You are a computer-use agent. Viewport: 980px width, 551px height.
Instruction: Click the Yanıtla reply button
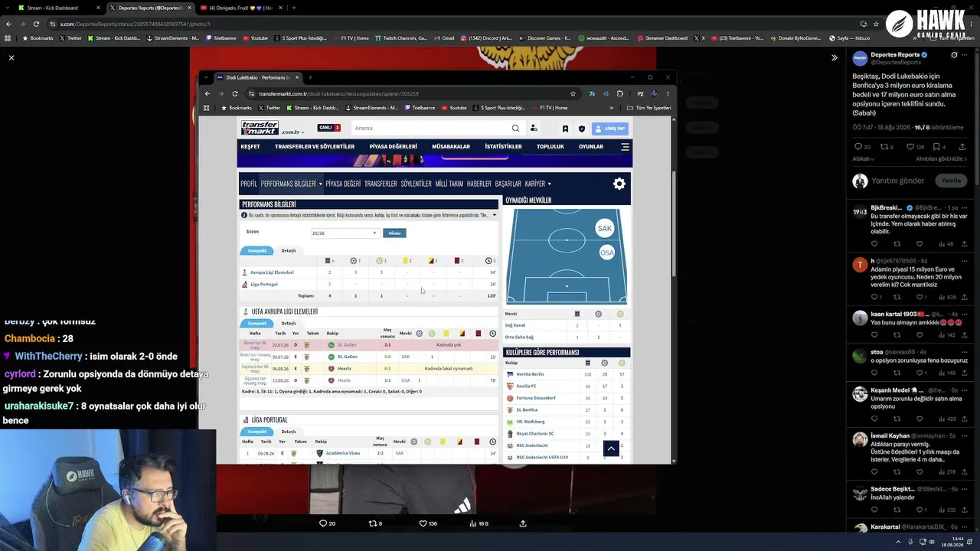951,181
